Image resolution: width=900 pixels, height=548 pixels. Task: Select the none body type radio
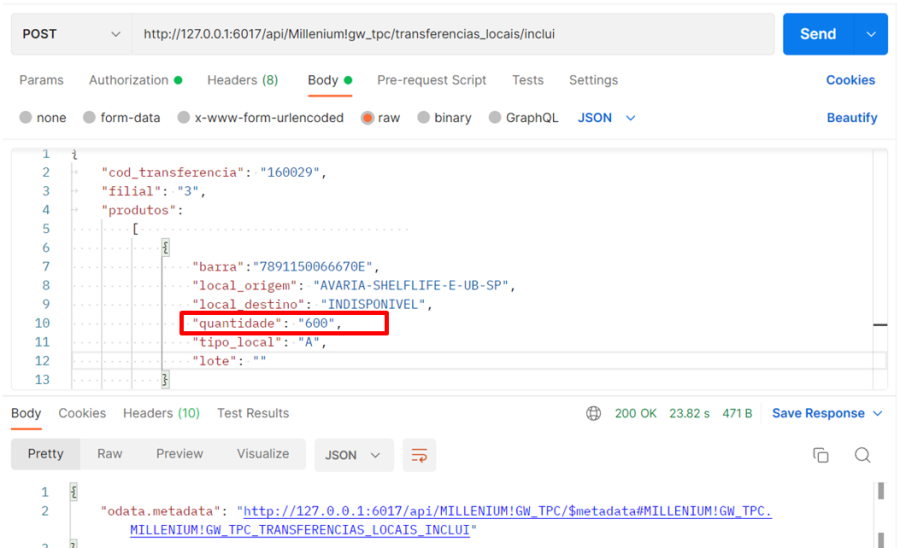(25, 118)
